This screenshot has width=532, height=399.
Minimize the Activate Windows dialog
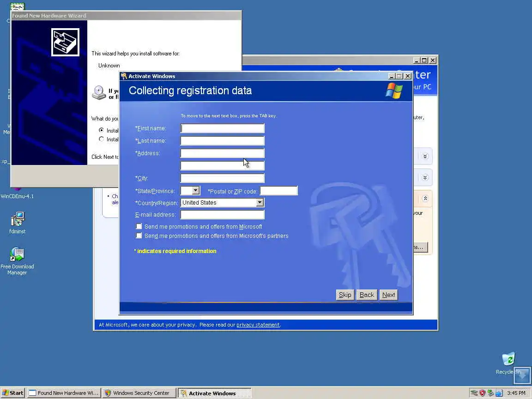click(x=391, y=76)
